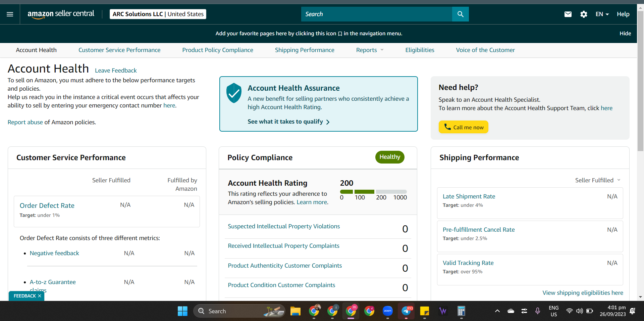The width and height of the screenshot is (644, 321).
Task: Open the Wi-Fi network tray icon
Action: [x=569, y=311]
